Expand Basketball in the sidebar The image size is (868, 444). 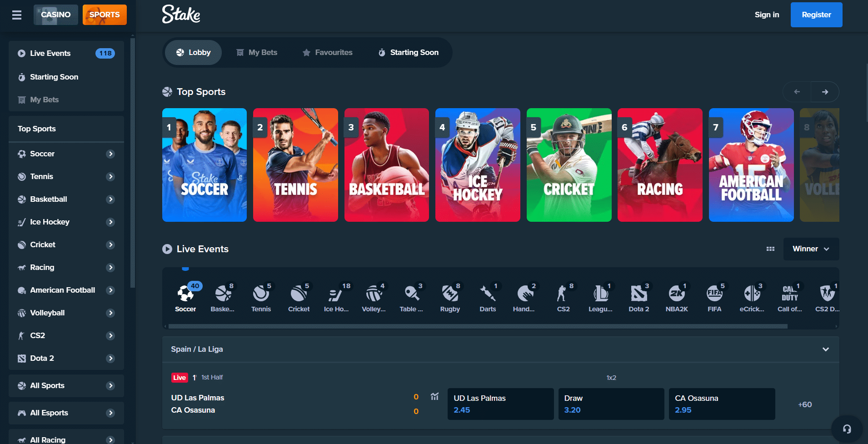(x=110, y=200)
